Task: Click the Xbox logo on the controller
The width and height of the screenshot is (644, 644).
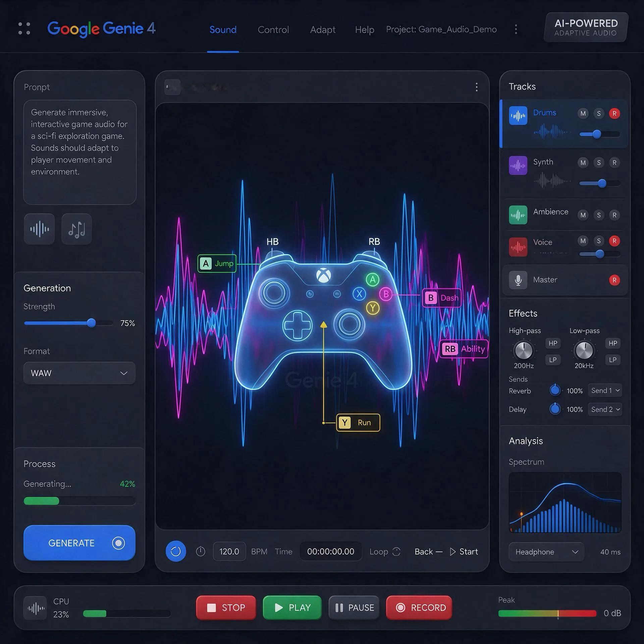Action: point(324,275)
